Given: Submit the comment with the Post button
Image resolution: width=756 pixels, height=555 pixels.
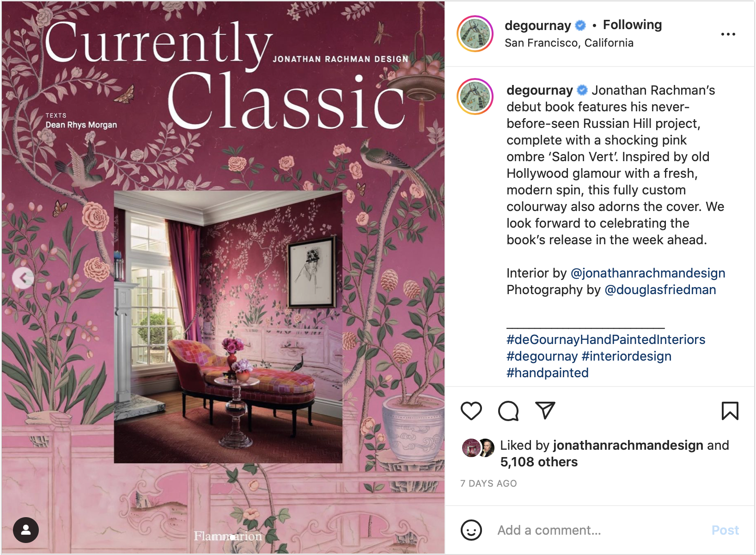Looking at the screenshot, I should [x=725, y=530].
